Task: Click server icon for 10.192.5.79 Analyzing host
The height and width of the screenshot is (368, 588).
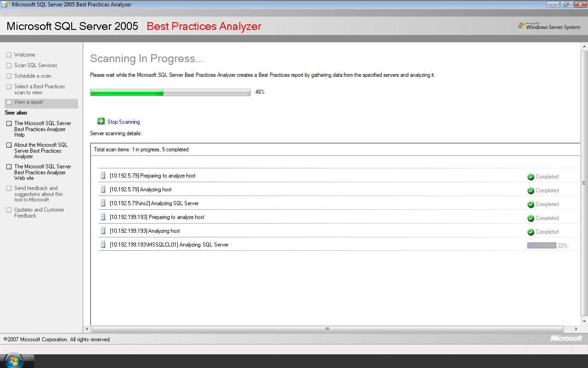Action: (x=103, y=189)
